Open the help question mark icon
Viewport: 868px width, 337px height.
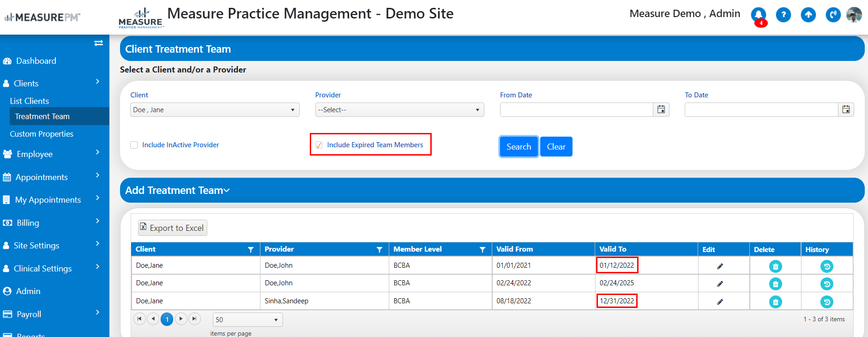click(x=784, y=15)
